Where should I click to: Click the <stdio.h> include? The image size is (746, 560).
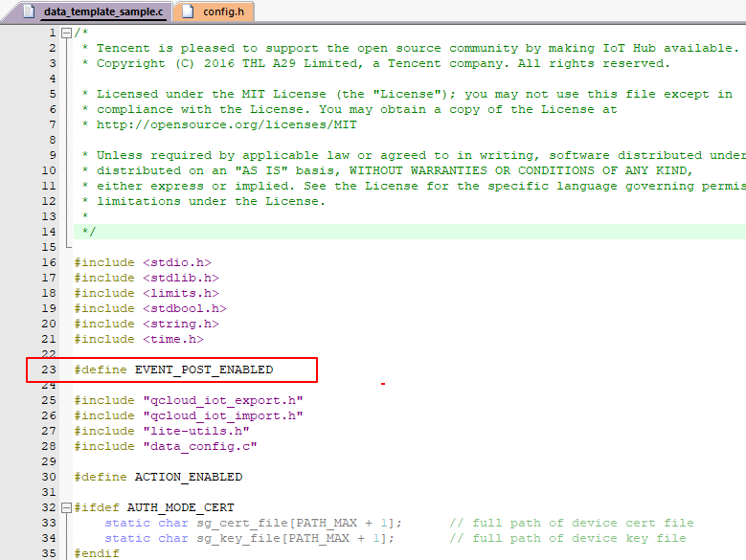pyautogui.click(x=177, y=263)
